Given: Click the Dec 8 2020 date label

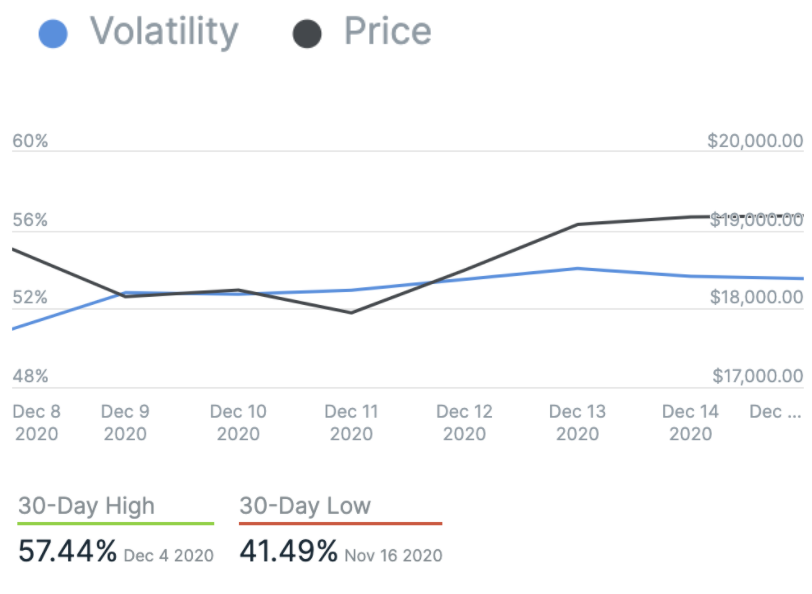Looking at the screenshot, I should [36, 422].
